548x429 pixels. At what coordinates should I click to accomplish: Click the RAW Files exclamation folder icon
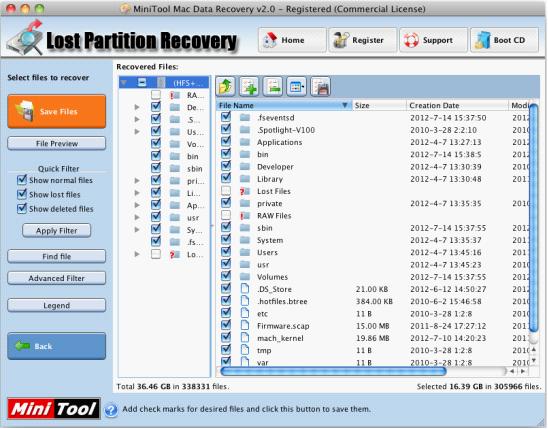[x=245, y=216]
